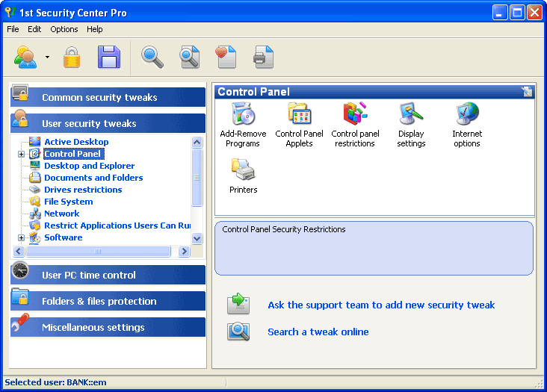Click Drives restrictions tree icon
This screenshot has width=547, height=392.
[x=35, y=190]
